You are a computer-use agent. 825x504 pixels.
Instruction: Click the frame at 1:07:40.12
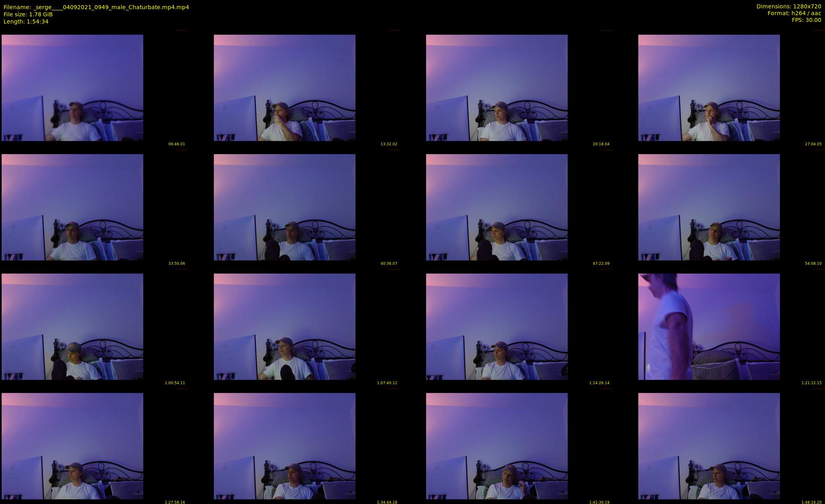(284, 326)
